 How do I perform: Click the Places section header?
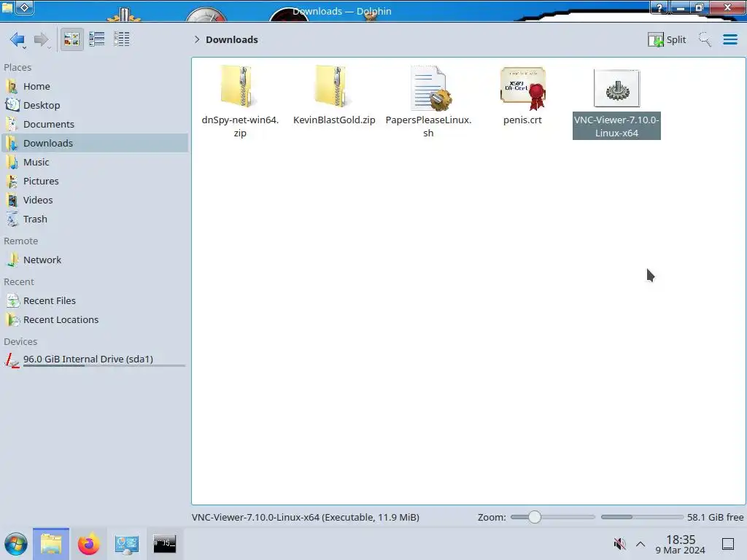[18, 68]
